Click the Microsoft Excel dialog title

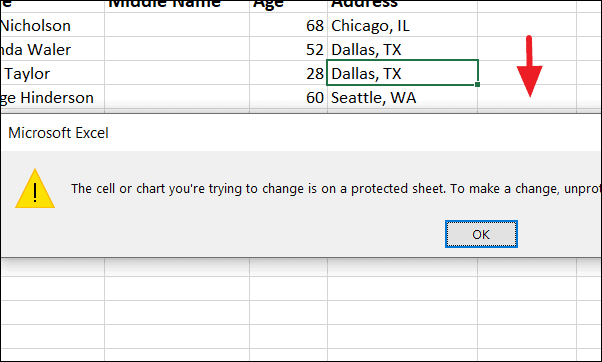[58, 133]
